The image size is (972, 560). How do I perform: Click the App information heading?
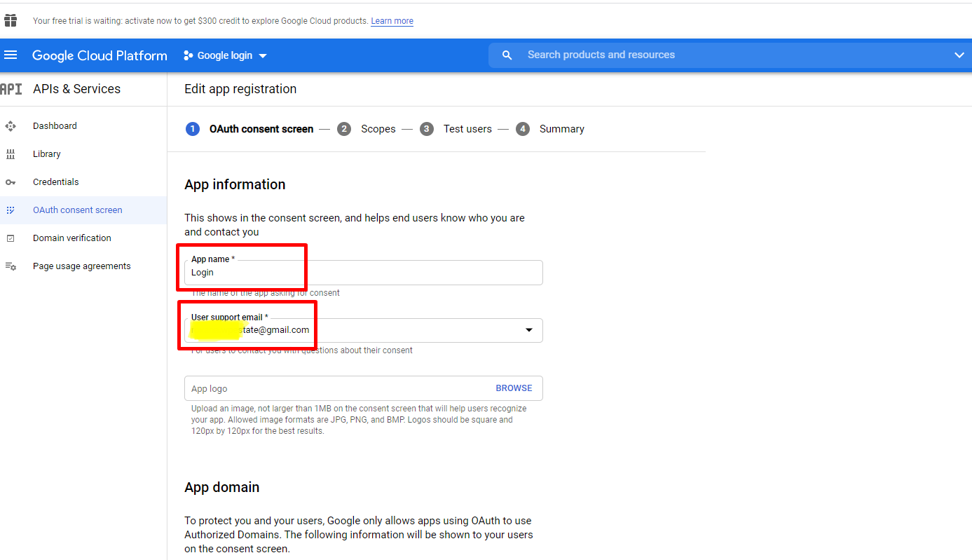click(235, 184)
